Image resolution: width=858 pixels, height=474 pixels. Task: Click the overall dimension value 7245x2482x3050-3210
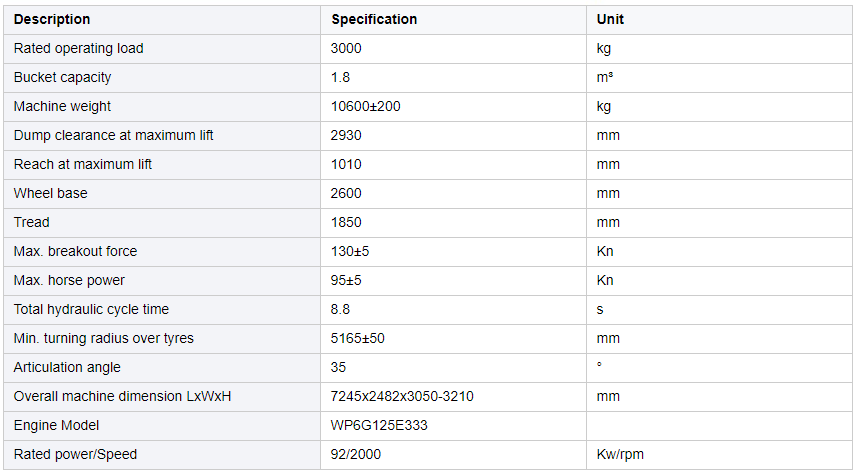click(402, 397)
